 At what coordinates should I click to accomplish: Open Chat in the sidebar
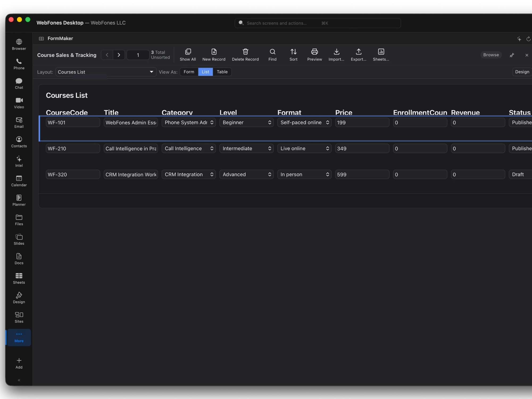pyautogui.click(x=19, y=84)
